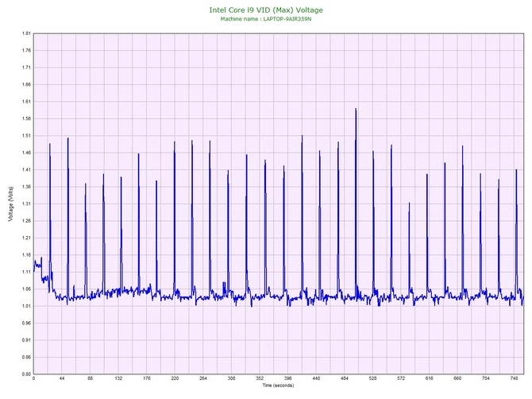Click the 1.11 y-axis value
The height and width of the screenshot is (399, 532).
[26, 272]
